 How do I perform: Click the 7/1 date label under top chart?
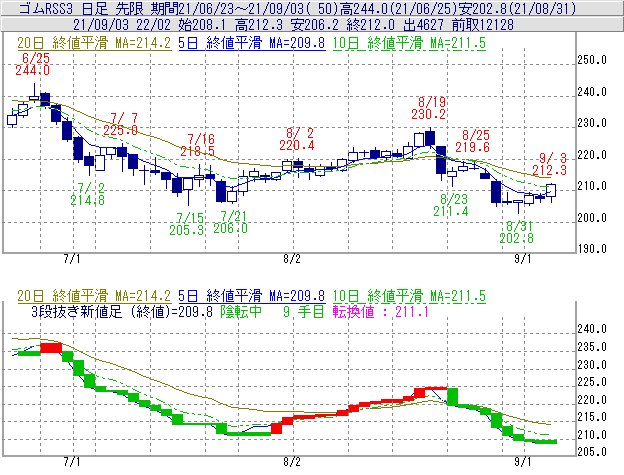(x=72, y=259)
